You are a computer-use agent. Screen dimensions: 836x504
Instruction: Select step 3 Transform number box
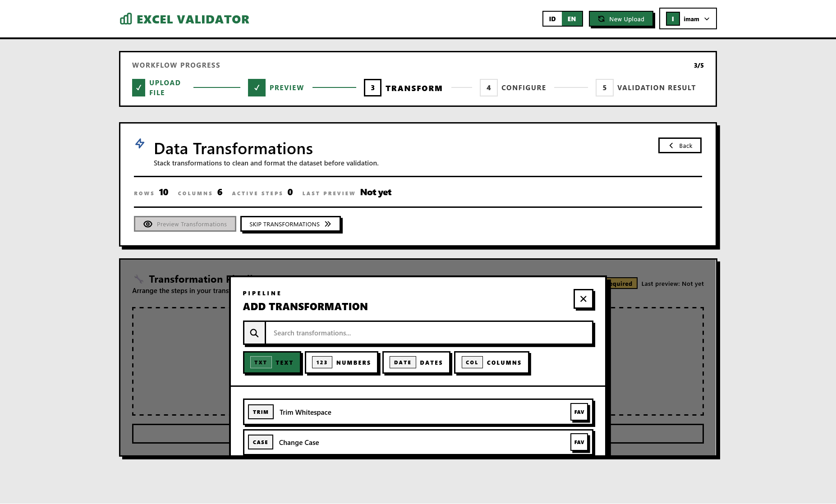pyautogui.click(x=372, y=88)
